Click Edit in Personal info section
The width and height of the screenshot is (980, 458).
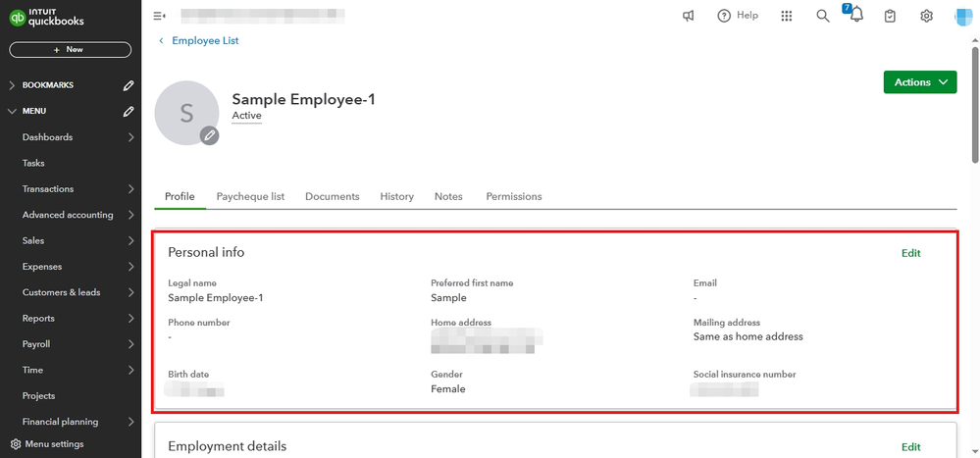(910, 253)
